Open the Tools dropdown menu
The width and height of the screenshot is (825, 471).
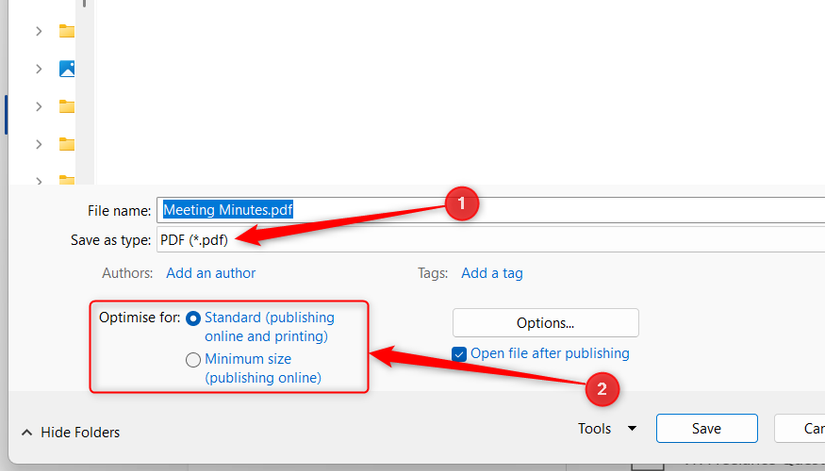607,428
